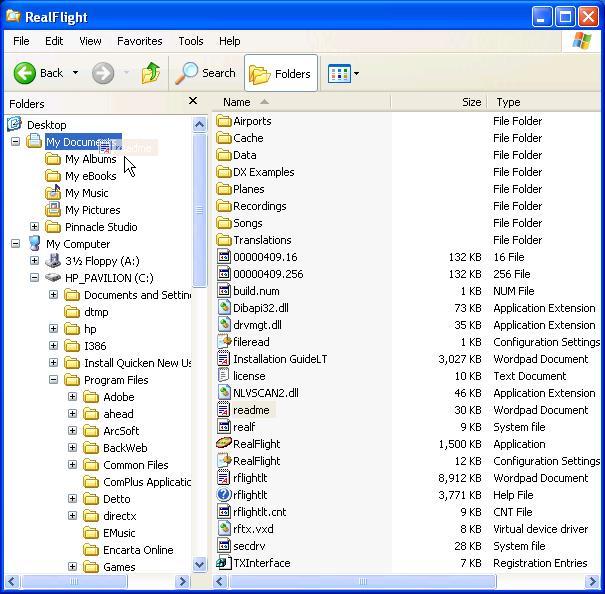This screenshot has height=594, width=605.
Task: Open the Views dropdown arrow
Action: tap(356, 73)
